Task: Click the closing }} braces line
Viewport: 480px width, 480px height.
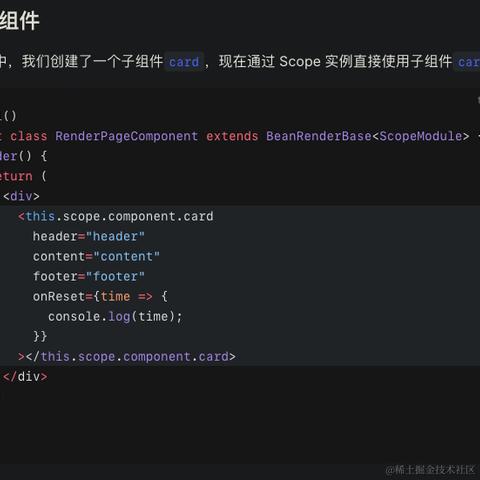Action: 40,336
